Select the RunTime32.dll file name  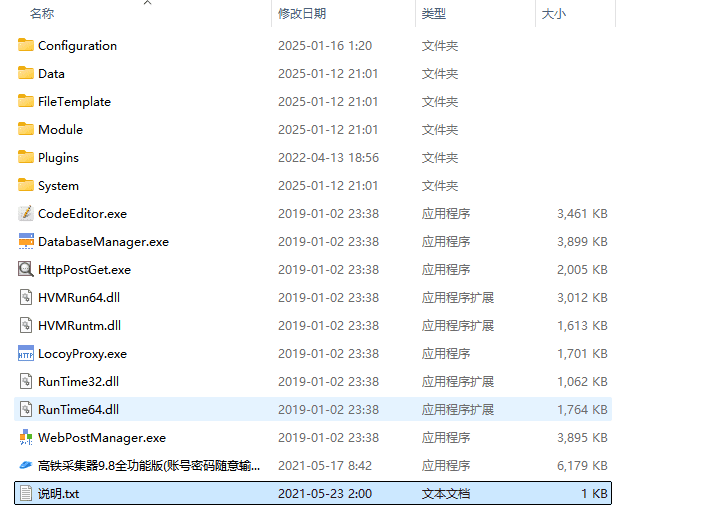point(78,382)
